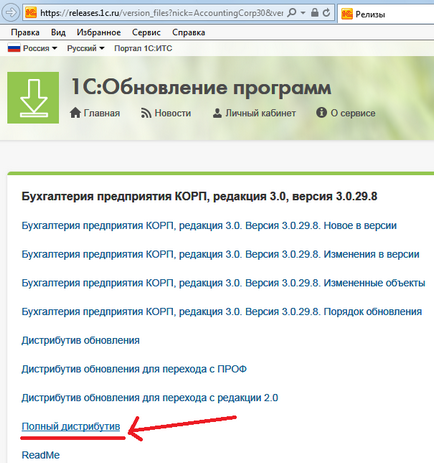Click the security lock icon
The height and width of the screenshot is (463, 434).
(x=314, y=13)
